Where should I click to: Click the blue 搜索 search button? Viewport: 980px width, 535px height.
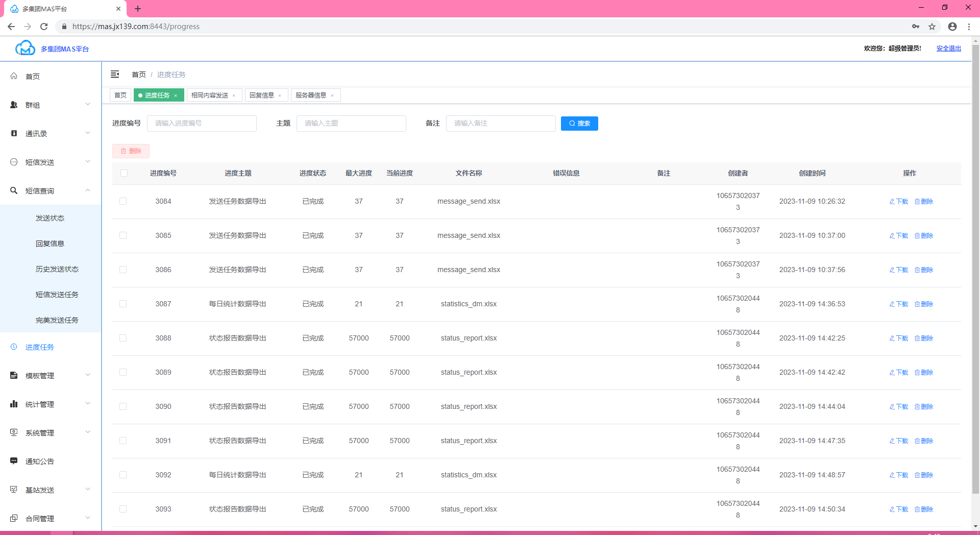pos(579,124)
